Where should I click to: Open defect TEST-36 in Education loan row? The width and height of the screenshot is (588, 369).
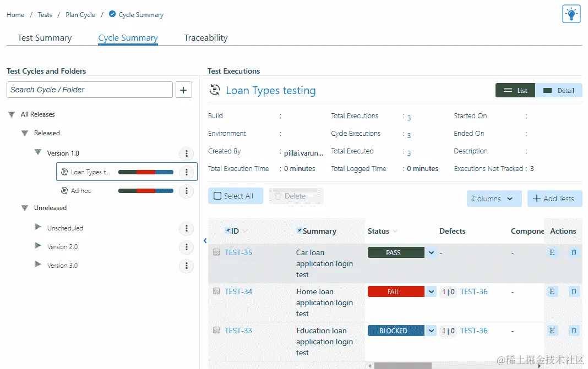pyautogui.click(x=473, y=331)
